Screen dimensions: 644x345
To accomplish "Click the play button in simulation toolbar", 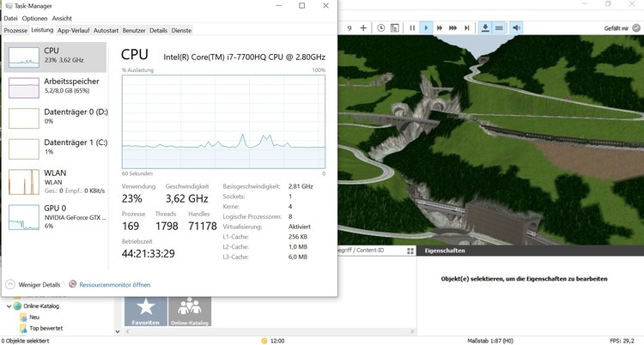I will point(426,27).
